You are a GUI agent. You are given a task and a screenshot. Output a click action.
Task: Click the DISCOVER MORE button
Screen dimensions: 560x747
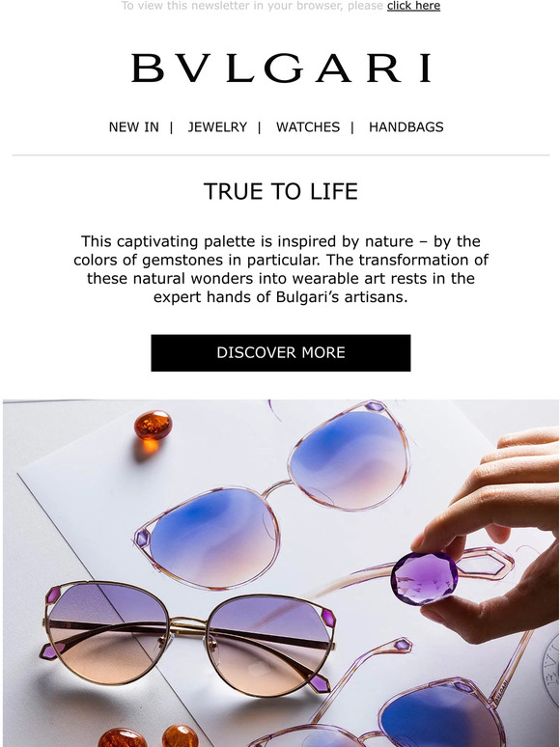[281, 353]
